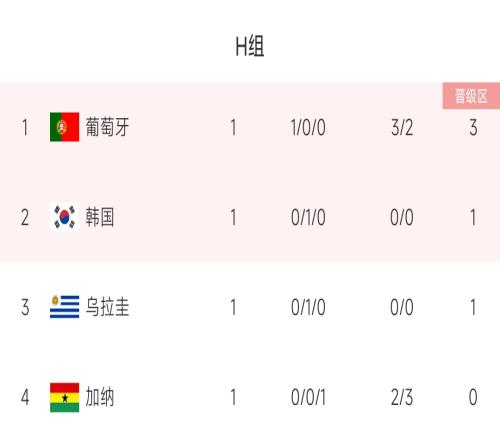Open the 葡萄牙 team page
The height and width of the screenshot is (440, 500).
coord(107,127)
